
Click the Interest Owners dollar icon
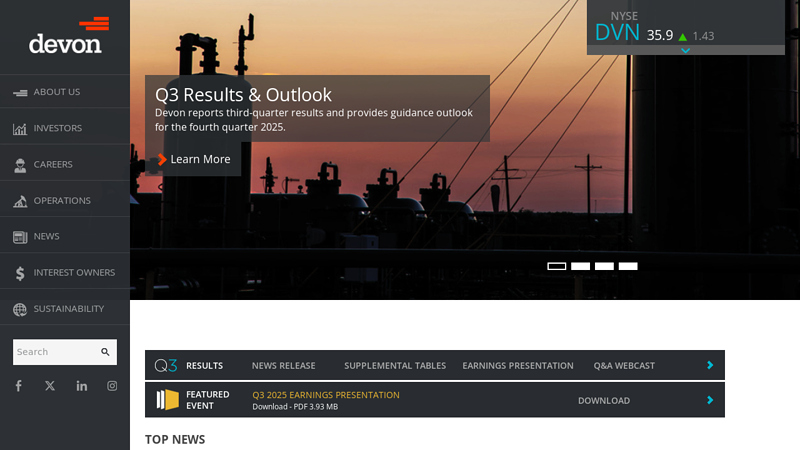tap(20, 273)
